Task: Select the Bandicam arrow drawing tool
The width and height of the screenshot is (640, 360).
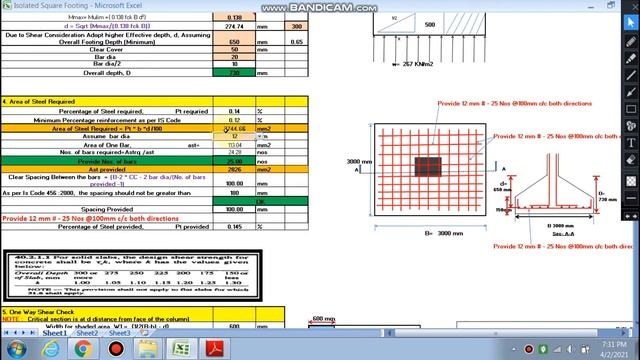Action: click(631, 92)
